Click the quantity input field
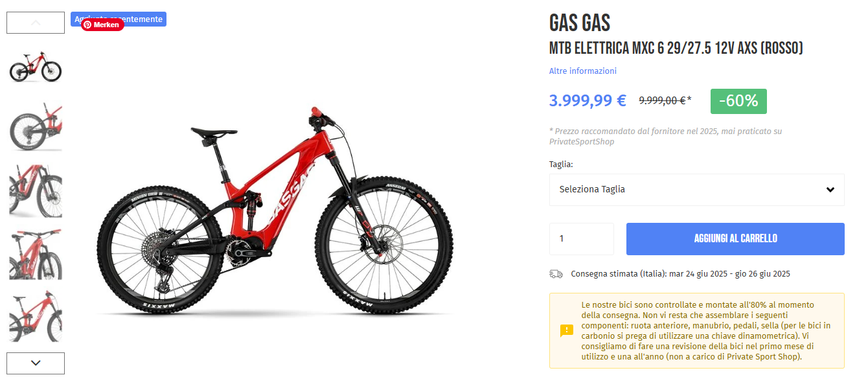 (x=582, y=239)
